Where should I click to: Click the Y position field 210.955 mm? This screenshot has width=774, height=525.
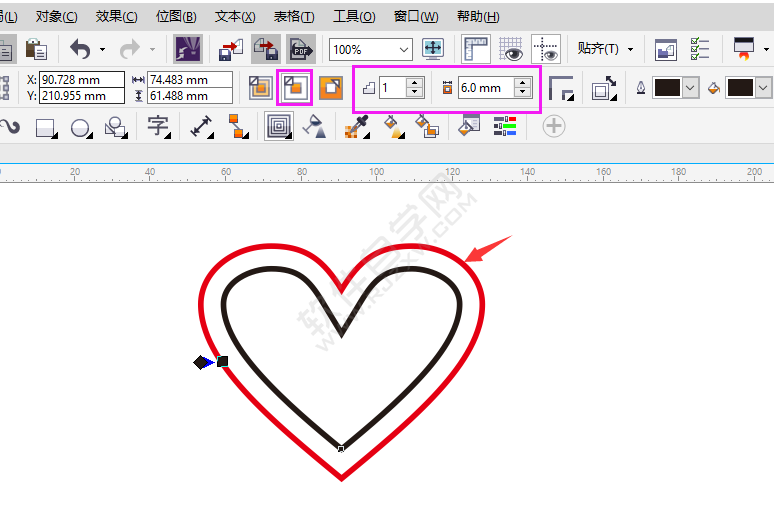82,96
